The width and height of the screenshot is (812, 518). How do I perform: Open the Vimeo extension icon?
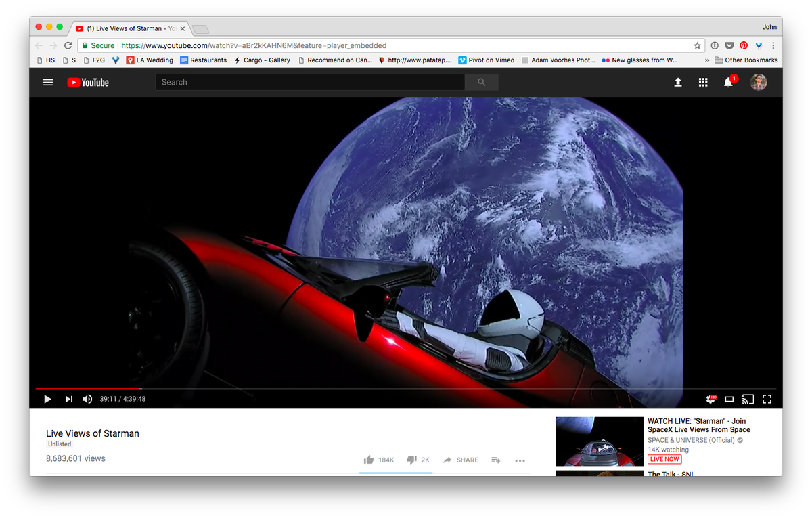coord(759,45)
